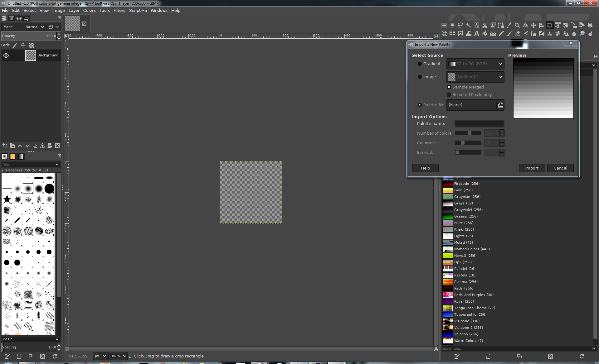Screen dimensions: 599x364
Task: Toggle the Sample Merged checkbox
Action: pyautogui.click(x=449, y=87)
